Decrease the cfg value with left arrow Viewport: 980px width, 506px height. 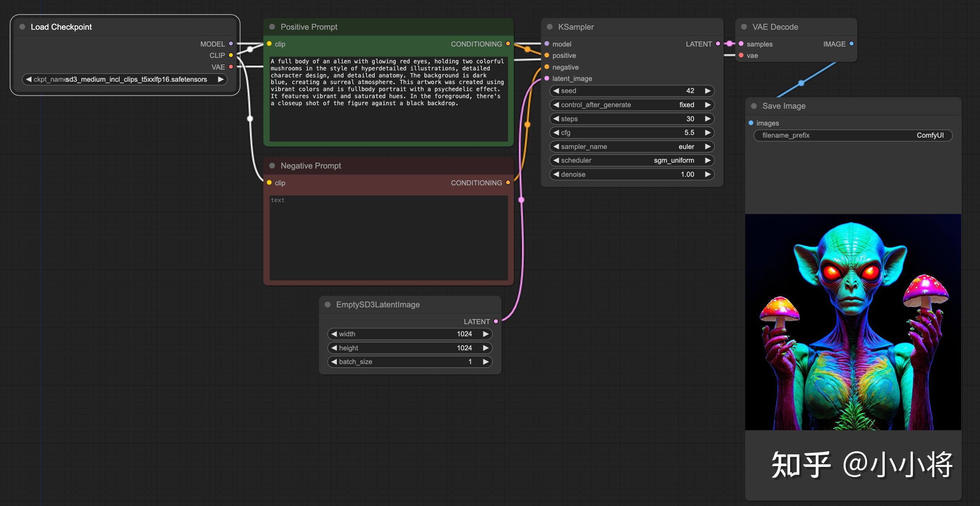coord(556,133)
